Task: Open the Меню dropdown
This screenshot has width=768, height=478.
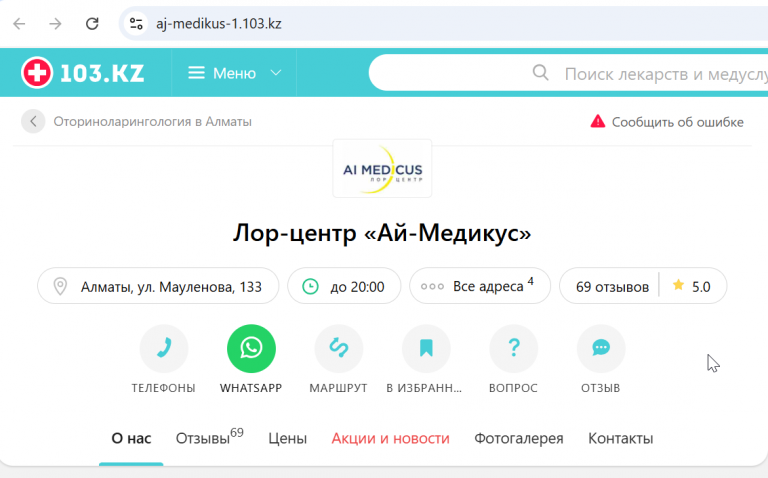Action: click(235, 73)
